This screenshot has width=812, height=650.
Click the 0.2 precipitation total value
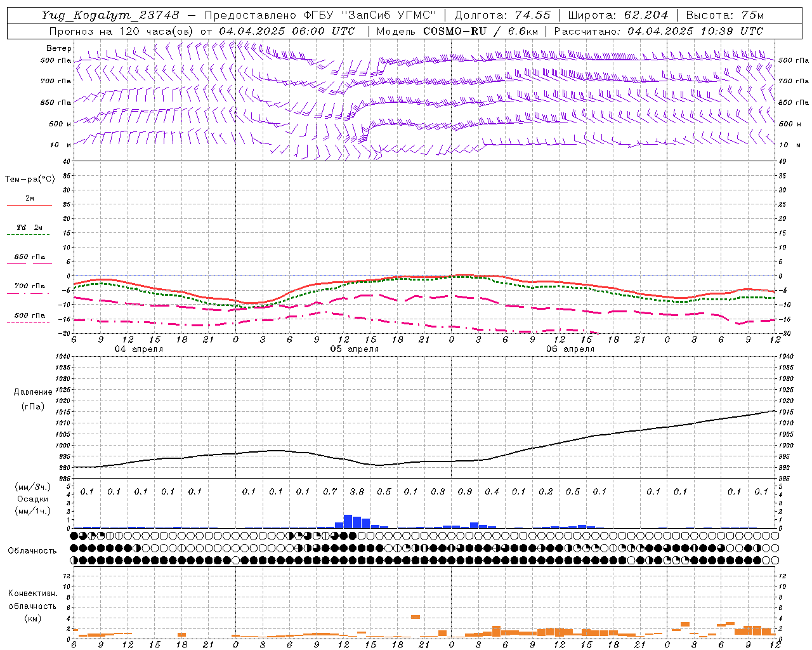(x=546, y=491)
